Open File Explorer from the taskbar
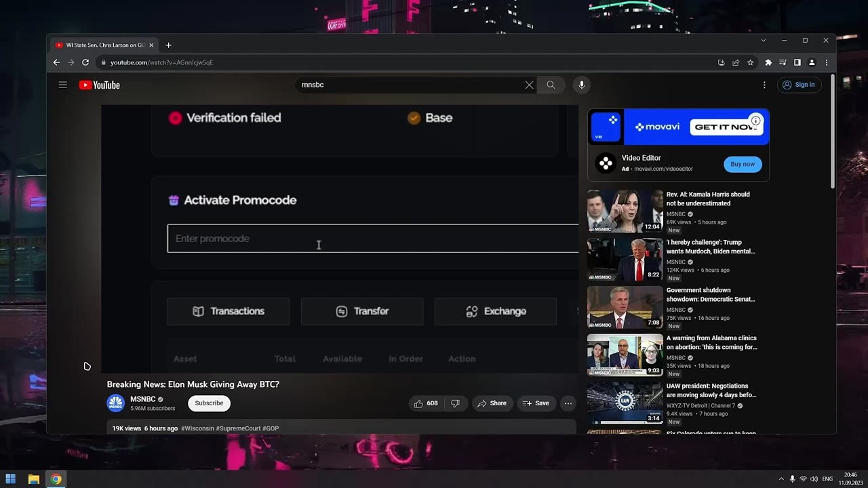 [33, 479]
